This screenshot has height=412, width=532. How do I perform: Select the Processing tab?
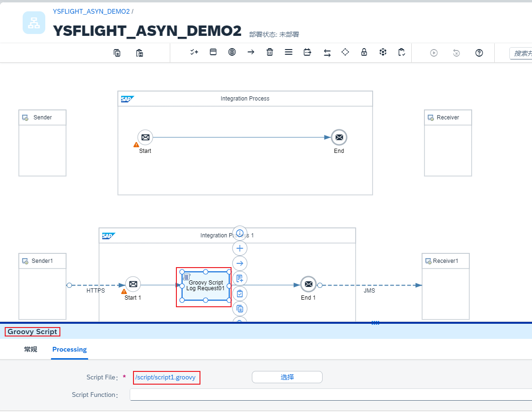click(69, 350)
